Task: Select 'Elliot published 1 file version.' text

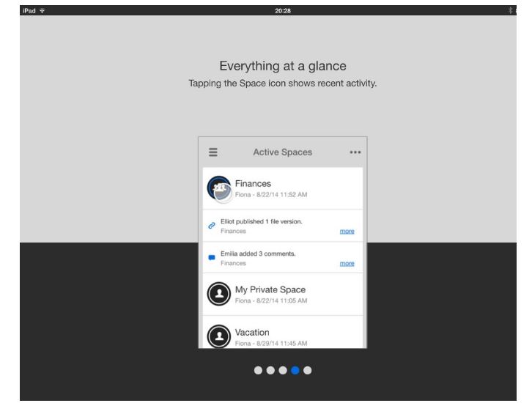Action: coord(262,221)
